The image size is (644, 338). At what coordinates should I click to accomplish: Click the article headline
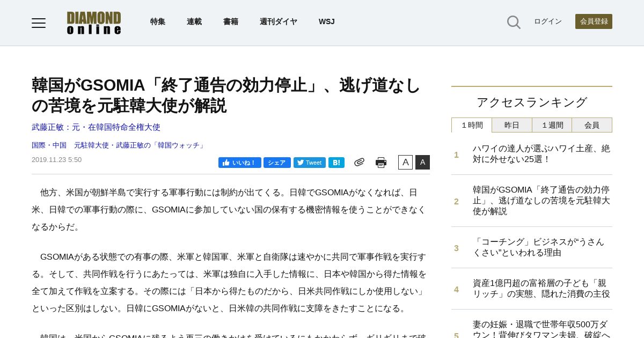click(x=226, y=95)
